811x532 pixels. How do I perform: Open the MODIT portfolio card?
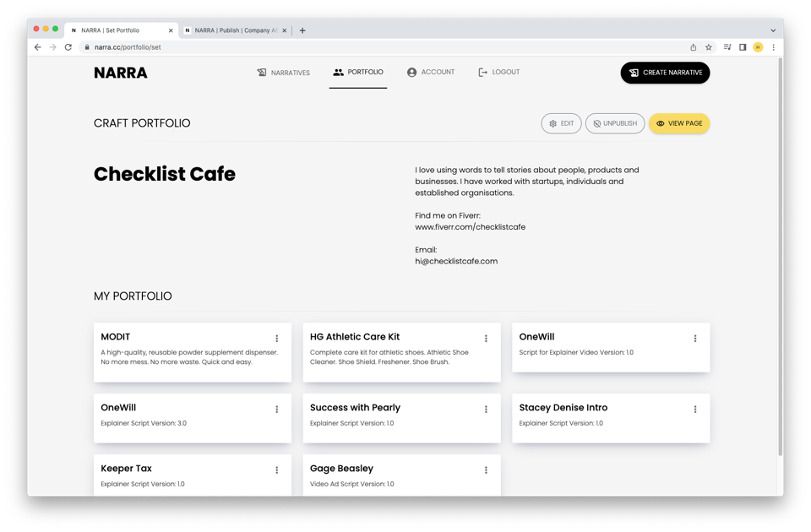pyautogui.click(x=193, y=353)
